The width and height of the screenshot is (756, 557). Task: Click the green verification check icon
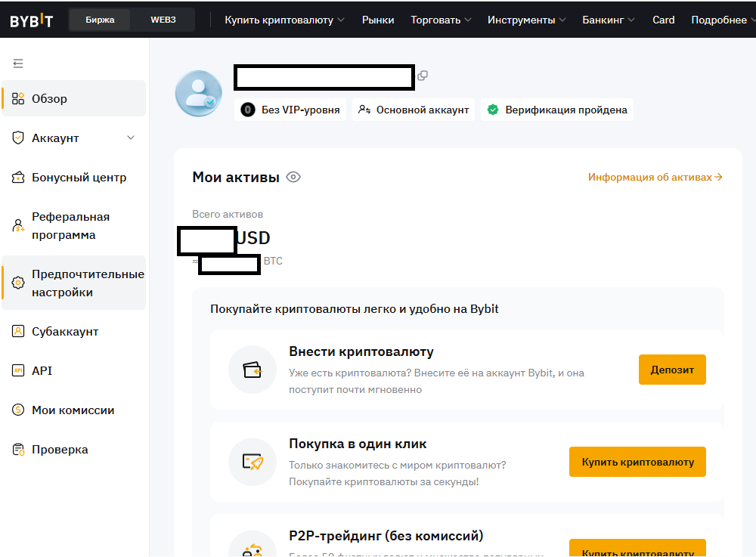click(x=493, y=110)
